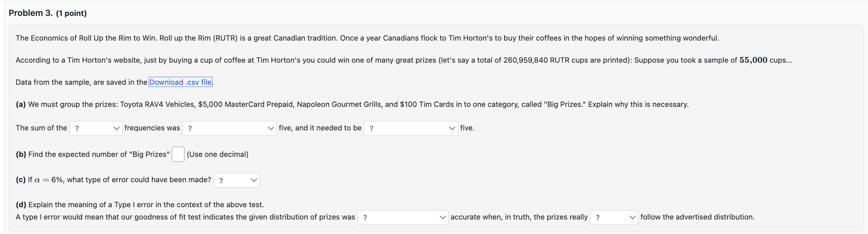The image size is (868, 234).
Task: Click the Problem 3 heading area
Action: click(47, 13)
